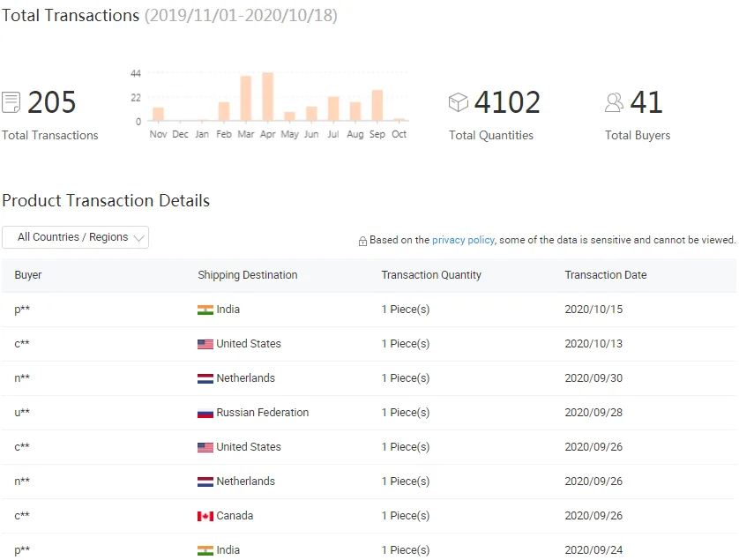
Task: Select the March bar in chart
Action: click(246, 98)
